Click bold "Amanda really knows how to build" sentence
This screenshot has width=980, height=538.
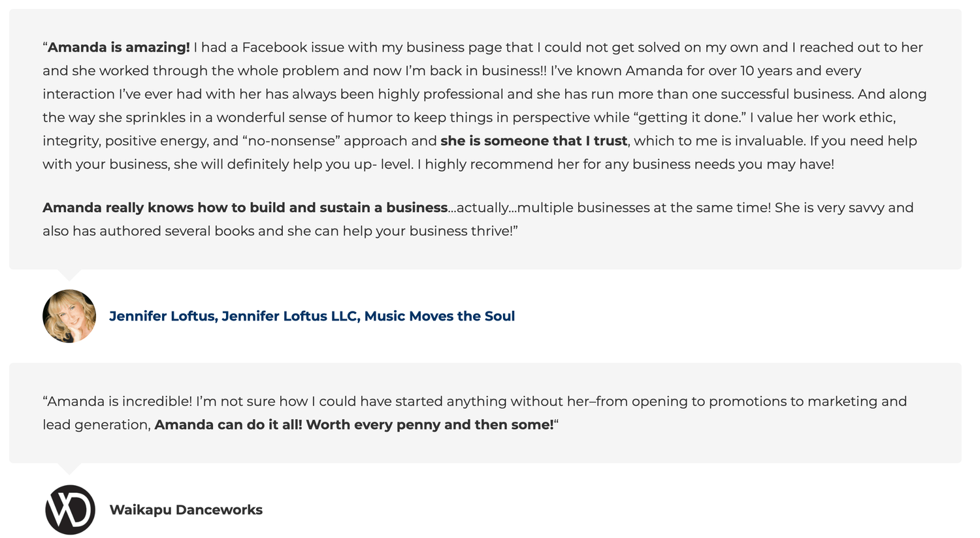pyautogui.click(x=245, y=208)
